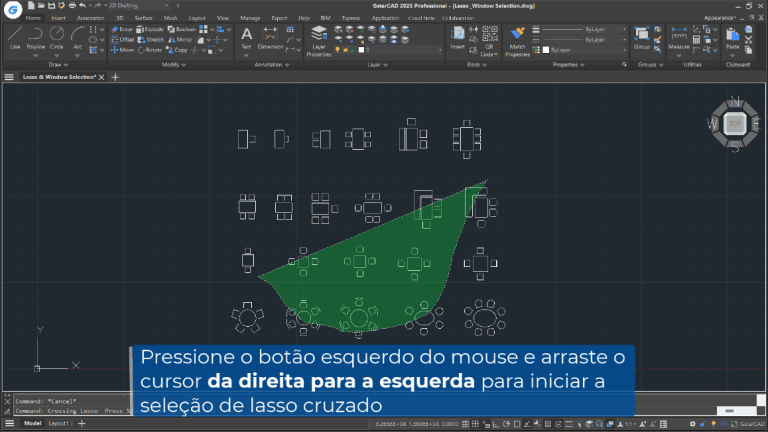
Task: Open the GstarCAD application logo menu
Action: [x=13, y=9]
